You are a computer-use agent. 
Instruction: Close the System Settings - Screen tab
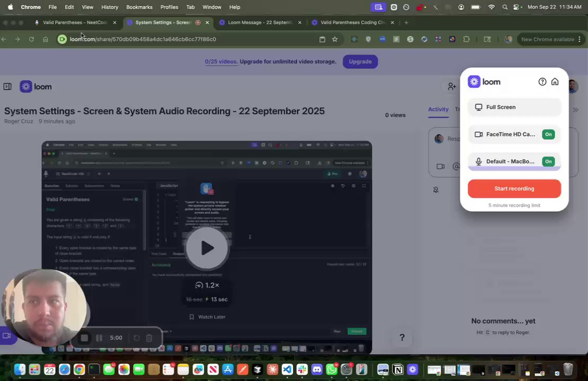[x=207, y=22]
